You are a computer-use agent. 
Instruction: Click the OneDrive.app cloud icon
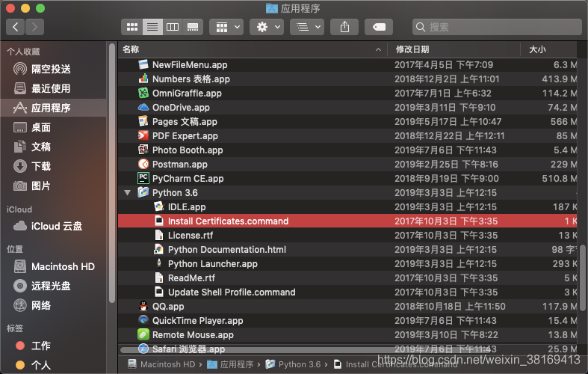(143, 108)
